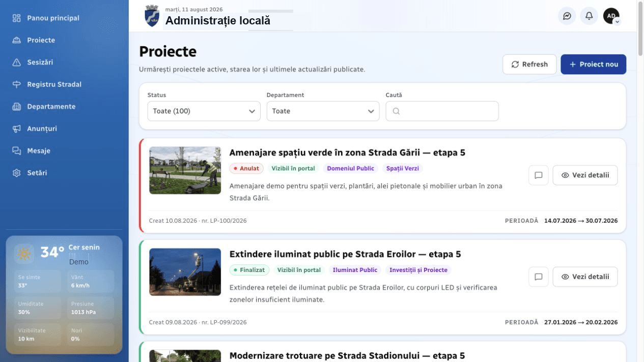This screenshot has height=362, width=644.
Task: Click the search magnifier icon
Action: (x=396, y=111)
